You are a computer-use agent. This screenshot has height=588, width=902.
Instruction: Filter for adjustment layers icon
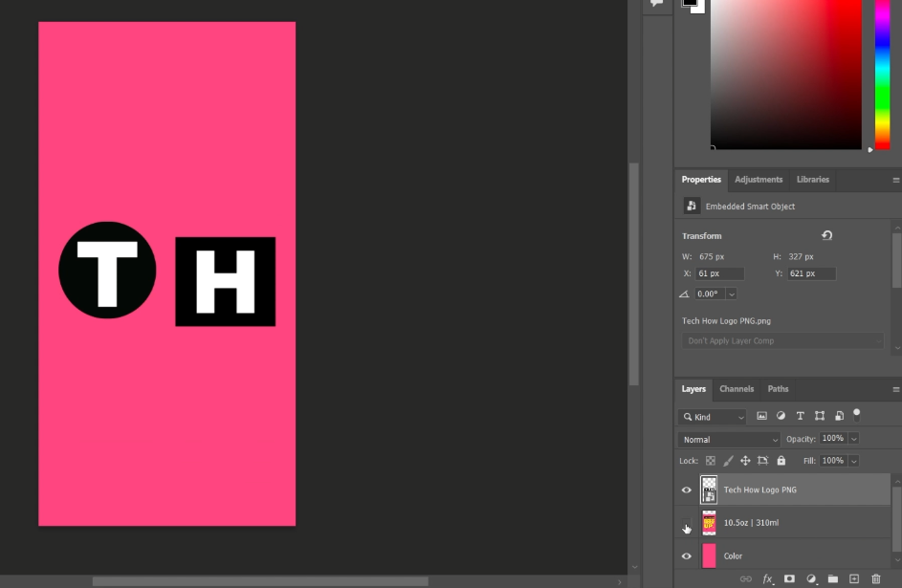click(781, 416)
